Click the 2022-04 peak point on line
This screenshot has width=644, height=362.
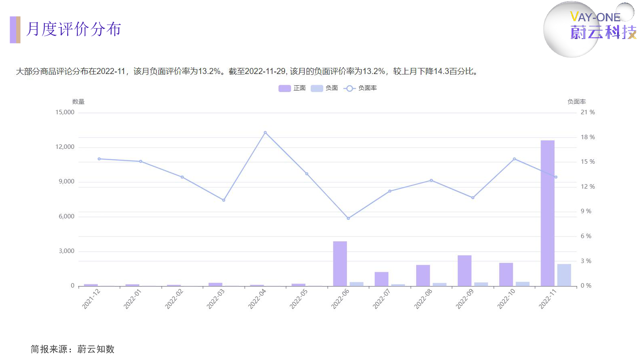coord(265,132)
